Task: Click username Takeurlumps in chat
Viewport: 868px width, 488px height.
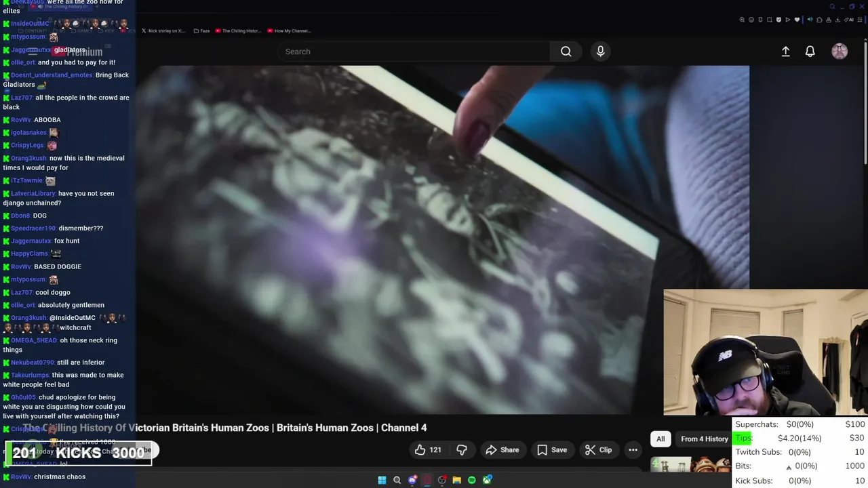Action: pos(30,375)
